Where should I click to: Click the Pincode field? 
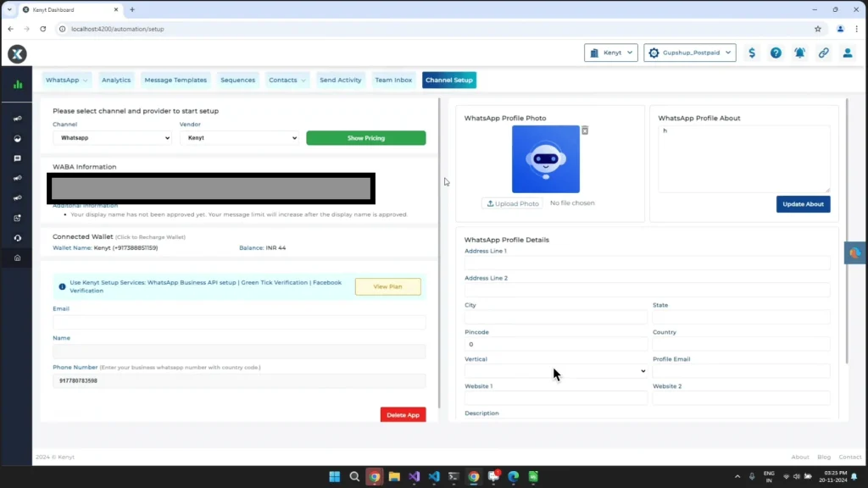(x=556, y=344)
